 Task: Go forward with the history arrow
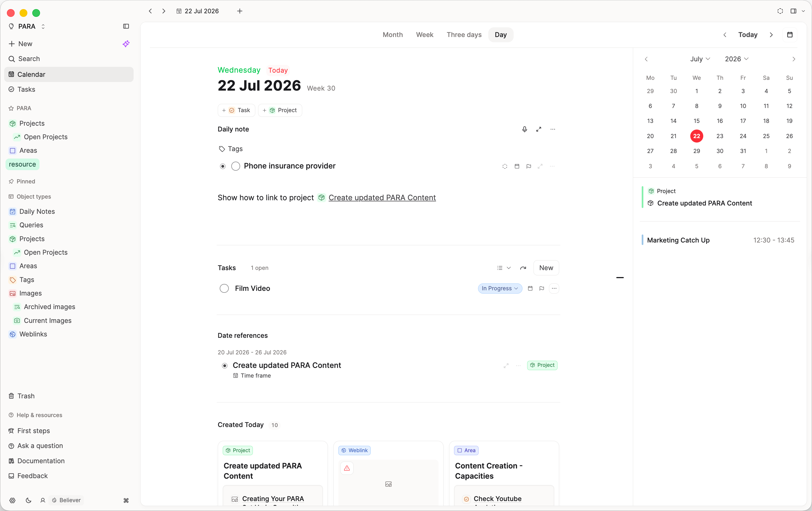[164, 11]
